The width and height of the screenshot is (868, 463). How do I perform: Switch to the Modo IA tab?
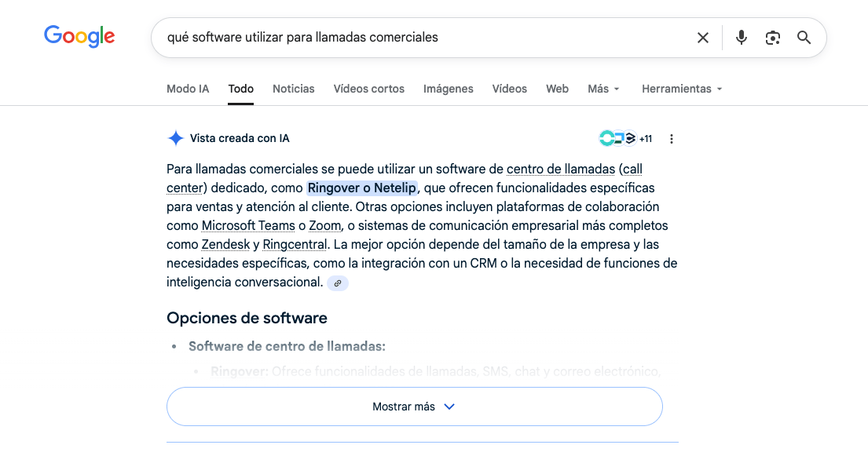click(188, 89)
